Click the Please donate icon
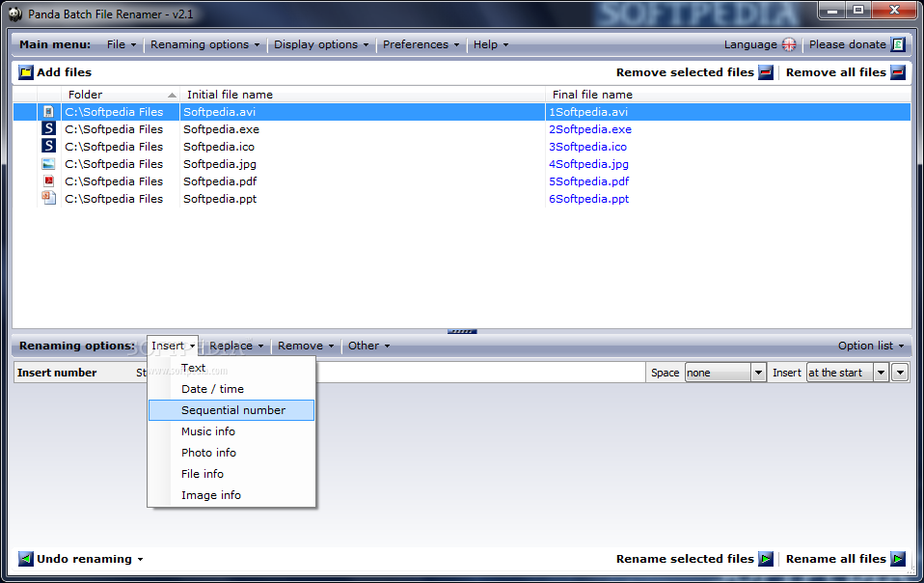 coord(898,44)
